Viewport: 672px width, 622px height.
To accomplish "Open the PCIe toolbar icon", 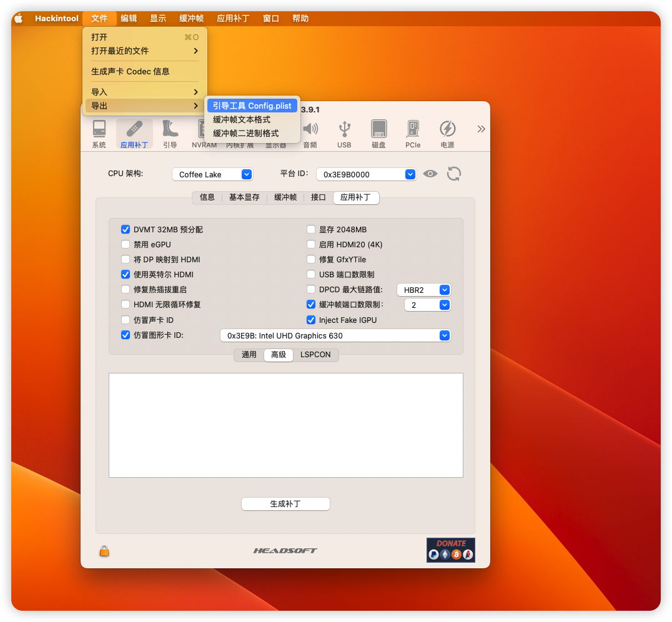I will point(413,134).
